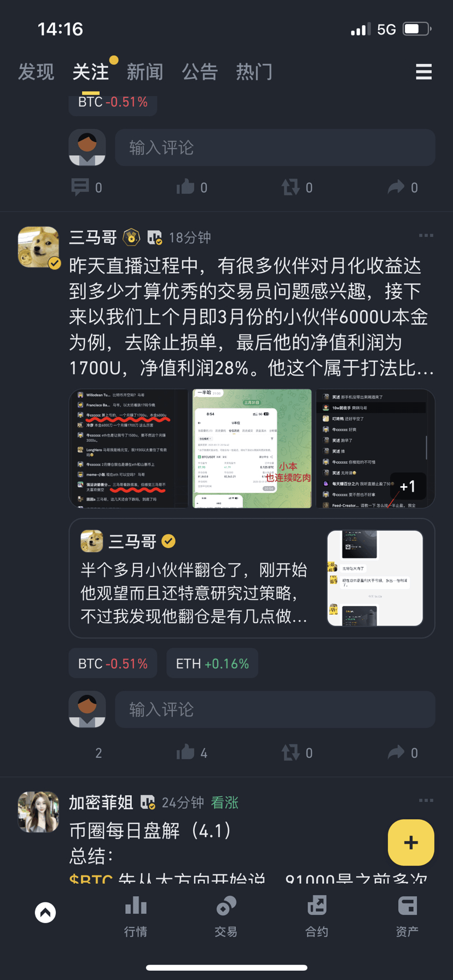Switch to the 新闻 tab
453x980 pixels.
145,72
